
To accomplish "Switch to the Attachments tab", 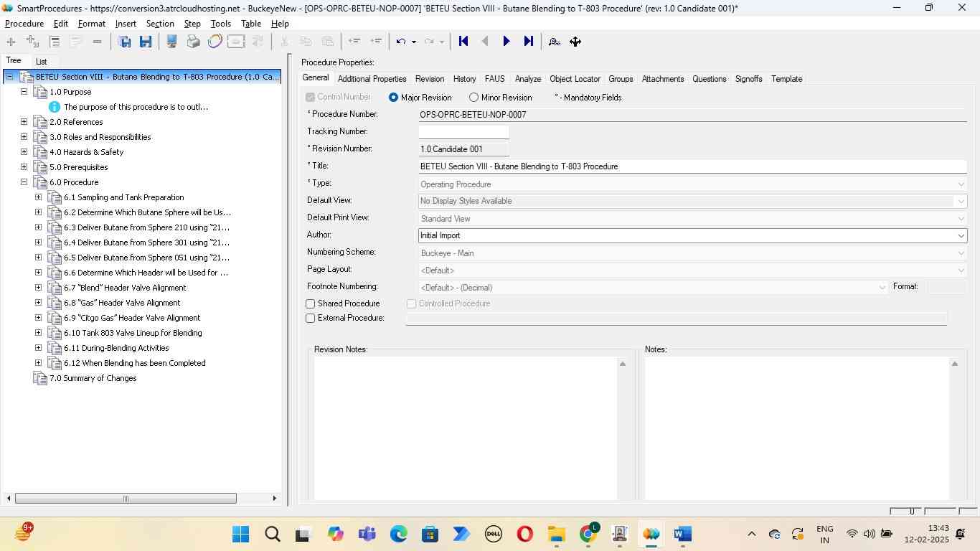I will pyautogui.click(x=663, y=79).
